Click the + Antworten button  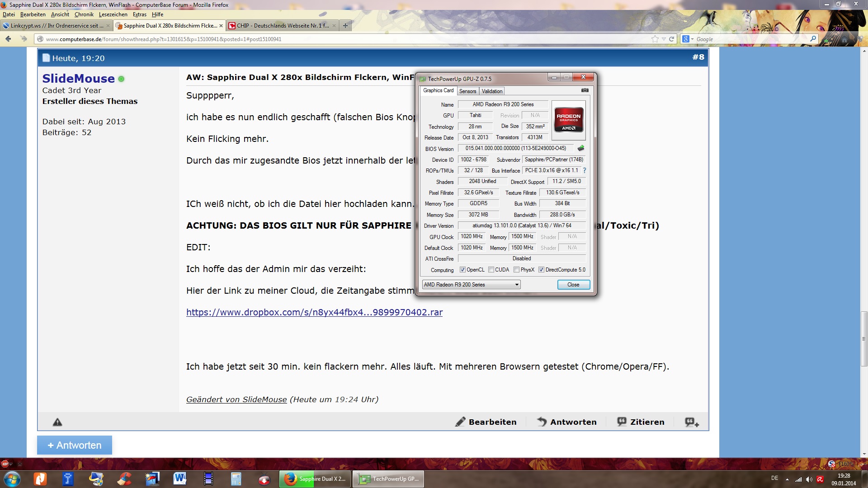click(x=75, y=445)
